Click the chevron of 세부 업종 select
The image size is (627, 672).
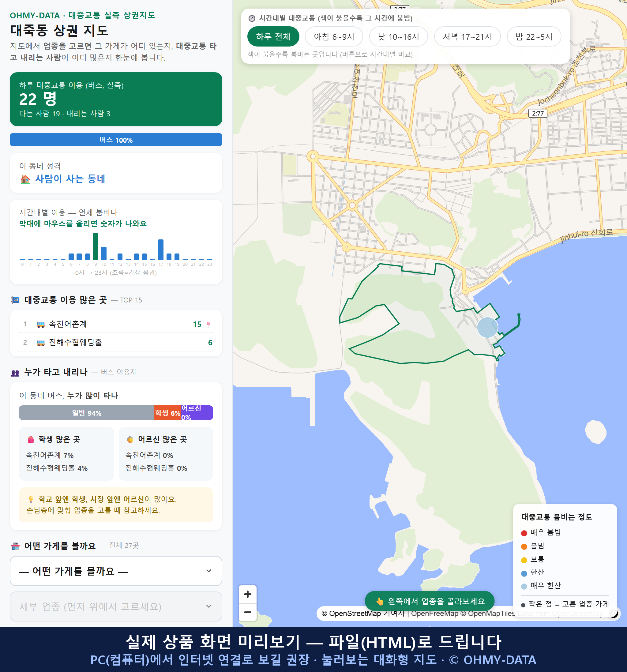pyautogui.click(x=209, y=606)
